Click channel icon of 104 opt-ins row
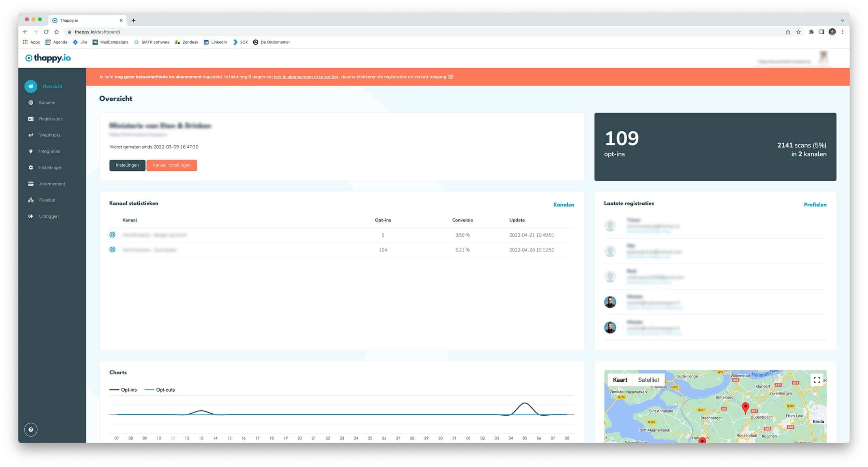The height and width of the screenshot is (467, 868). [x=112, y=250]
